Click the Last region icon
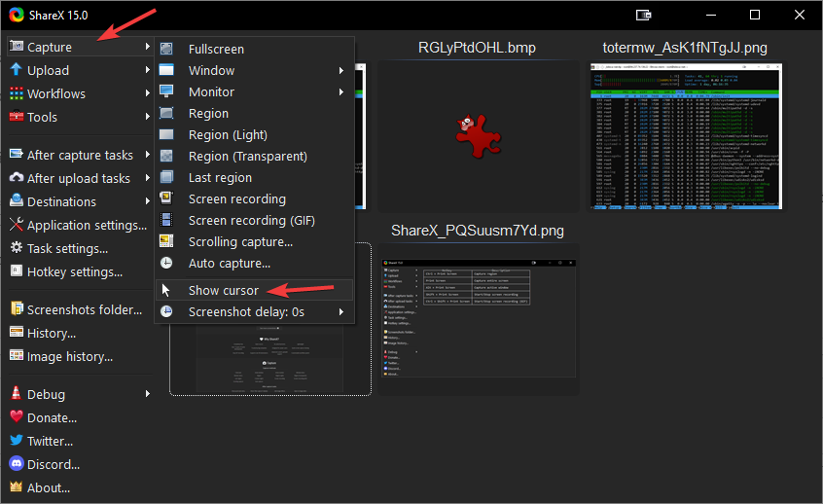This screenshot has width=823, height=504. click(166, 177)
